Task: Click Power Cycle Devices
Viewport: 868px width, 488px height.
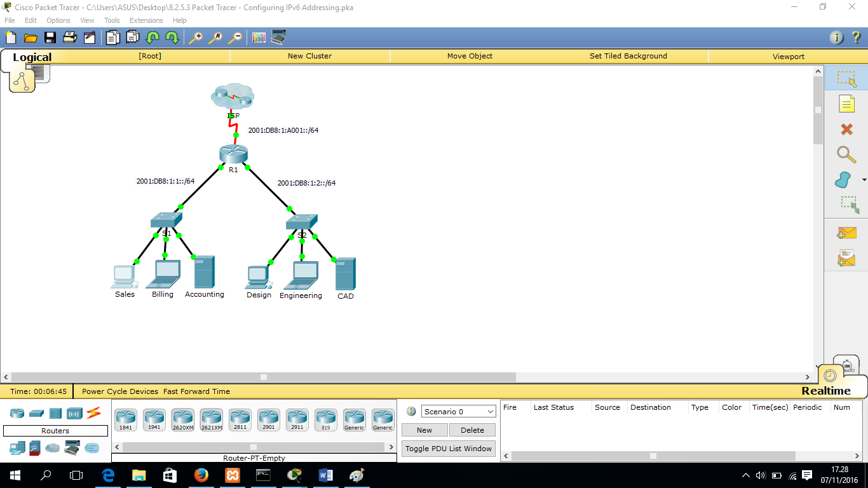Action: pos(120,391)
